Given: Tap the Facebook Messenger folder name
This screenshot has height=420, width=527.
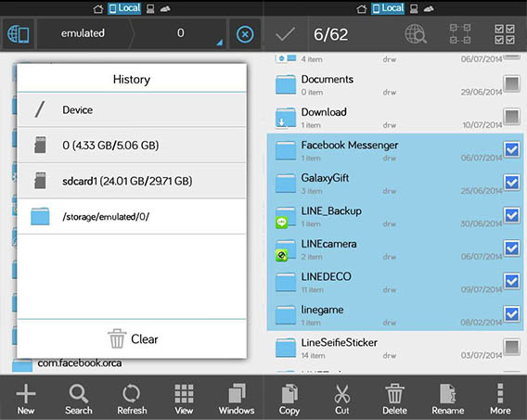Looking at the screenshot, I should (350, 145).
